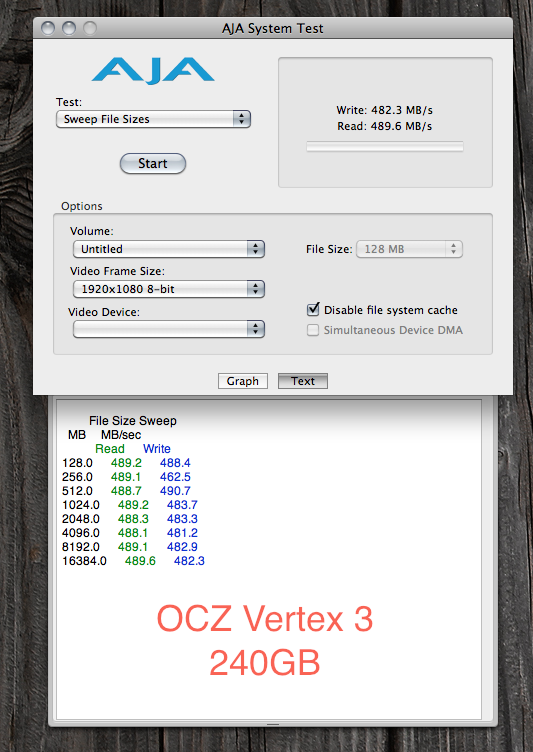Click the AJA logo
Viewport: 533px width, 752px height.
pyautogui.click(x=153, y=70)
